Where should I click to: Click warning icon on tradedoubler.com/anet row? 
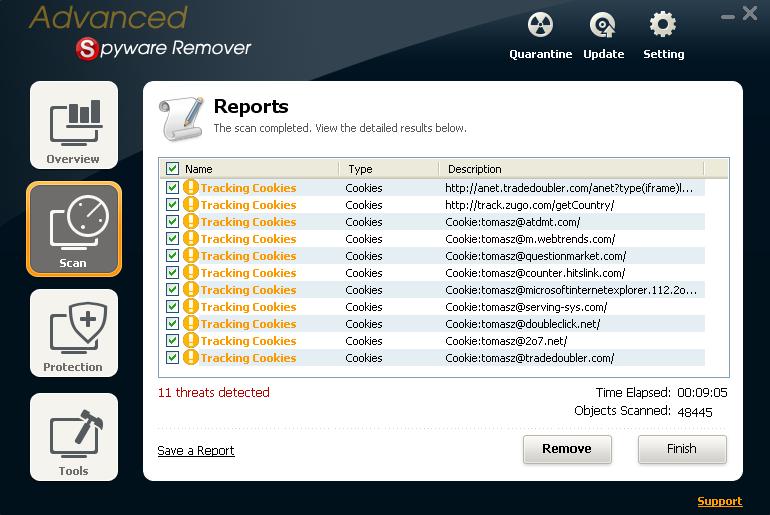point(191,188)
